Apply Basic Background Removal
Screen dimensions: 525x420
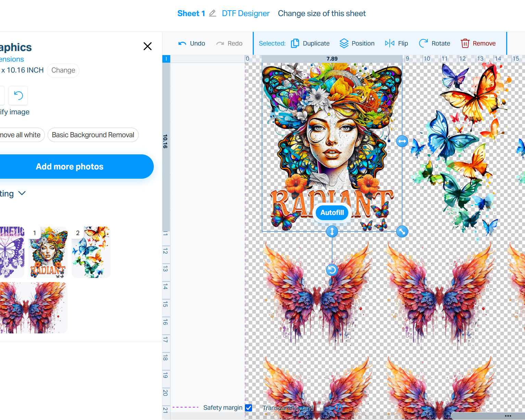click(x=93, y=135)
